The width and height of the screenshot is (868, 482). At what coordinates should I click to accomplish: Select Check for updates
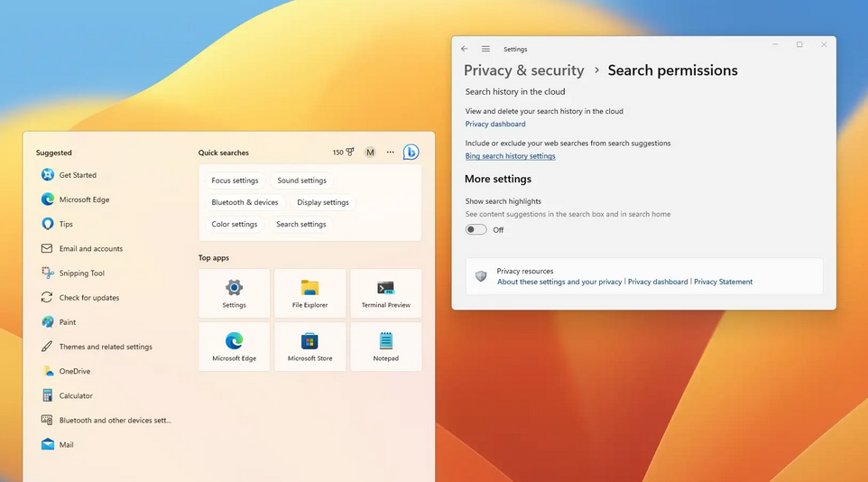(80, 298)
